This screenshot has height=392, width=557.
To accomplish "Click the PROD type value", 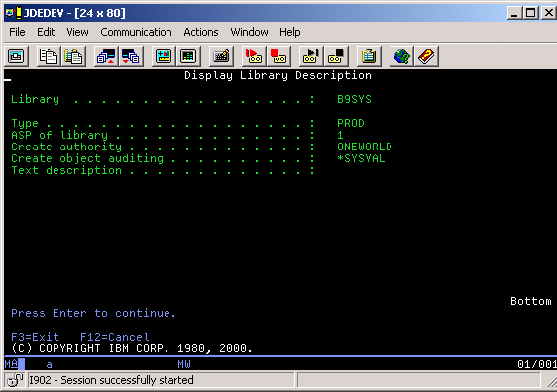I will (351, 123).
